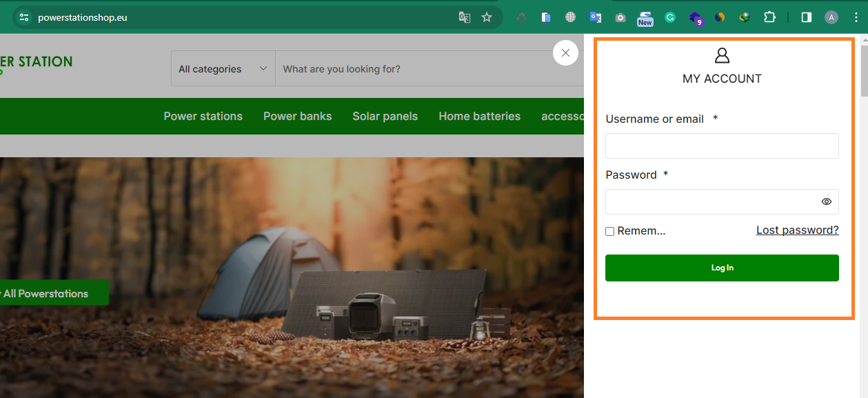This screenshot has height=398, width=868.
Task: Open the Chrome profile avatar A
Action: 831,17
